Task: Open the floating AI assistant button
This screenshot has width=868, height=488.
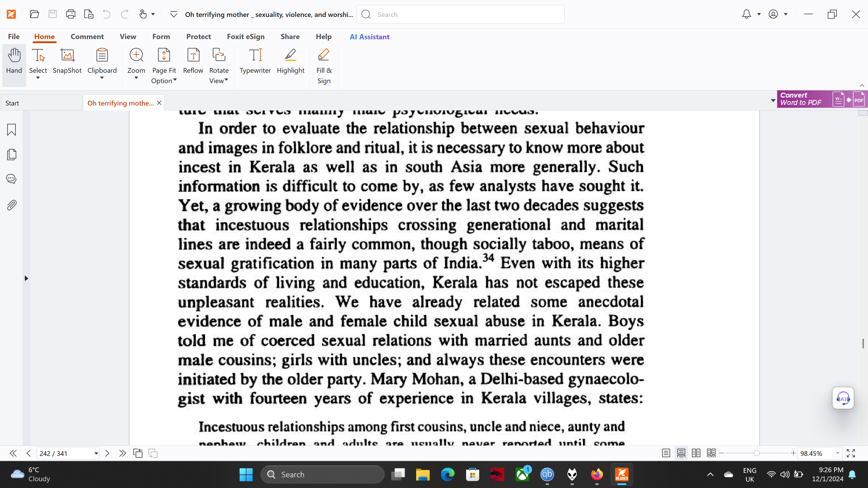Action: click(843, 398)
